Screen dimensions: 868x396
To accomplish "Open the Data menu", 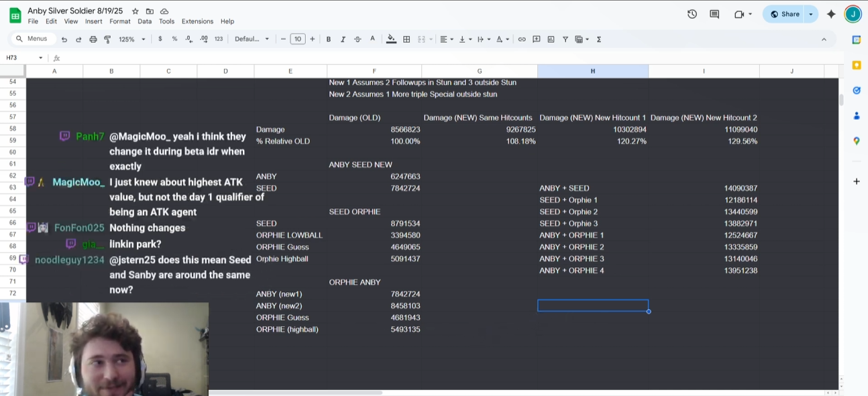I will (x=144, y=21).
